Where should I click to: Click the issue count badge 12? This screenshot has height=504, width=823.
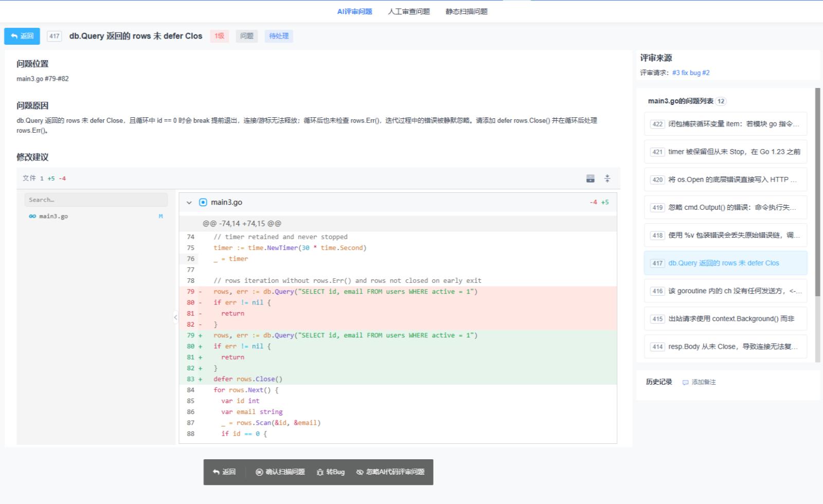[721, 101]
